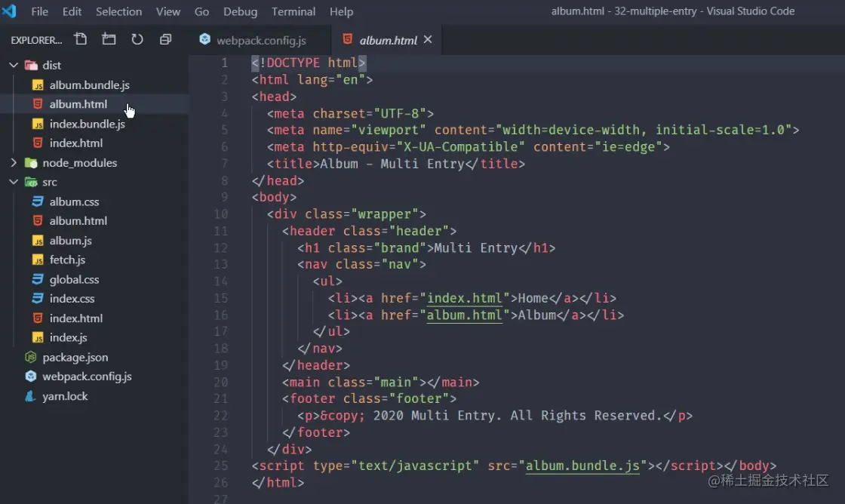Click the CSS icon beside global.css
Viewport: 845px width, 504px height.
coord(38,279)
